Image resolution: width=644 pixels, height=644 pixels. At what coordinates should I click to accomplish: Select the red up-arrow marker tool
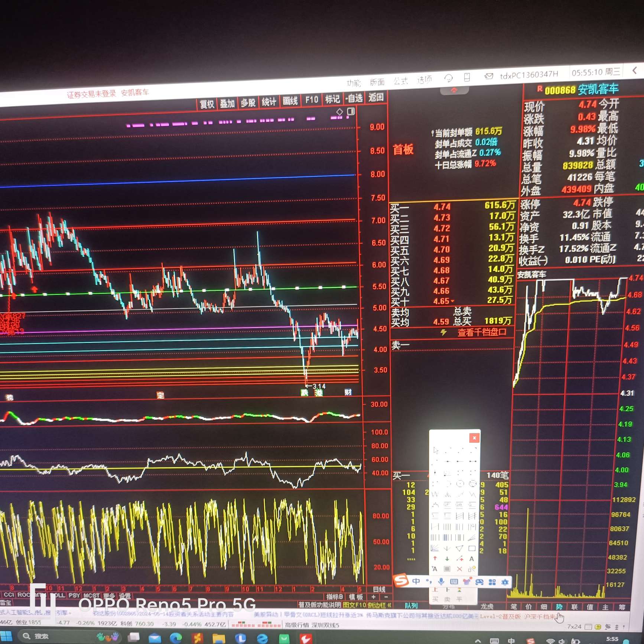[x=435, y=559]
